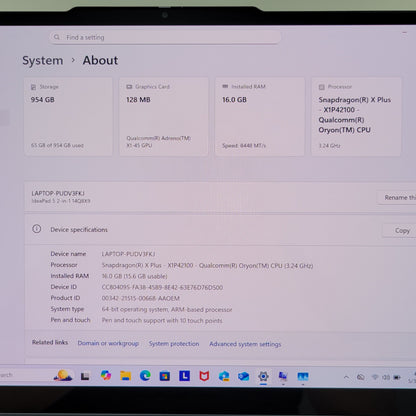Launch Copilot from the taskbar

click(x=106, y=375)
